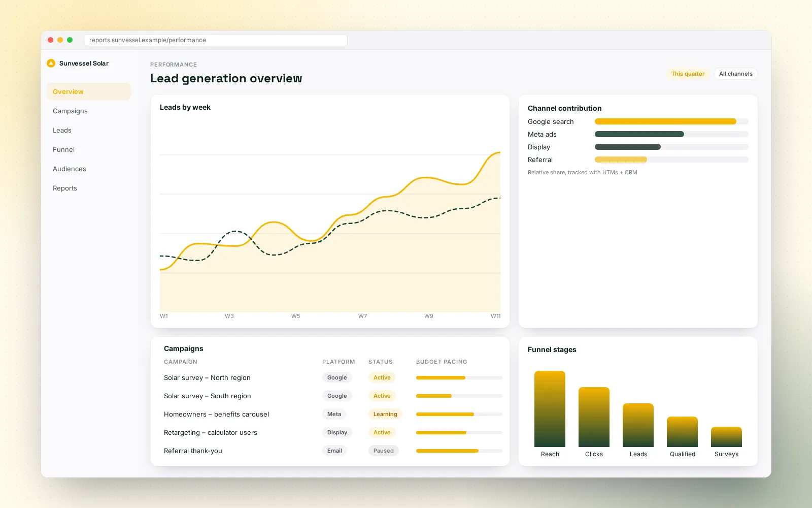Click the Paused status badge
The image size is (812, 508).
pos(384,451)
